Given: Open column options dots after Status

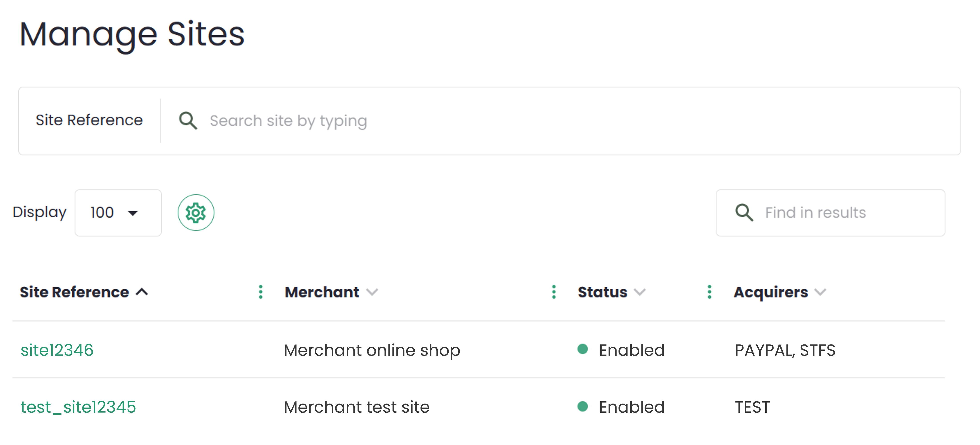Looking at the screenshot, I should point(710,292).
